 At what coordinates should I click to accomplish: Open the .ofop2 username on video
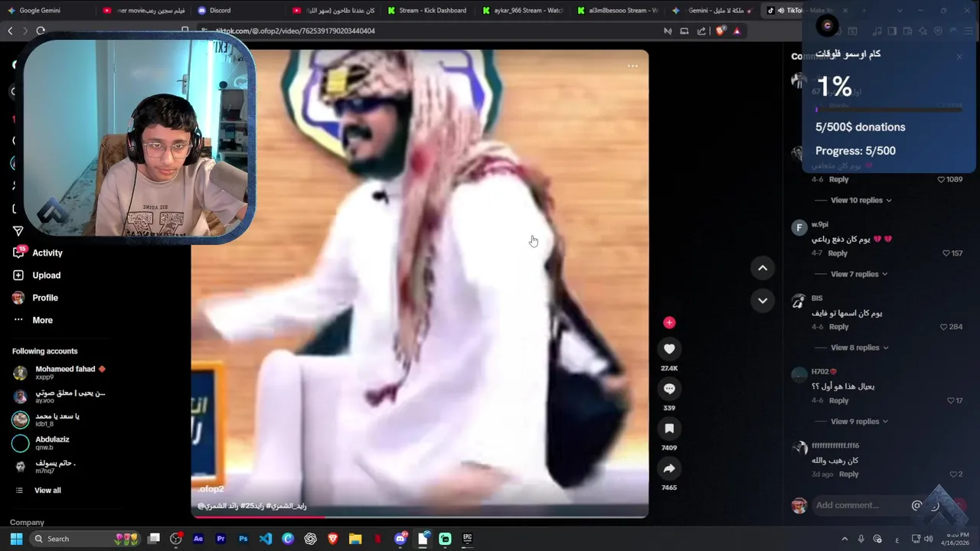tap(211, 489)
